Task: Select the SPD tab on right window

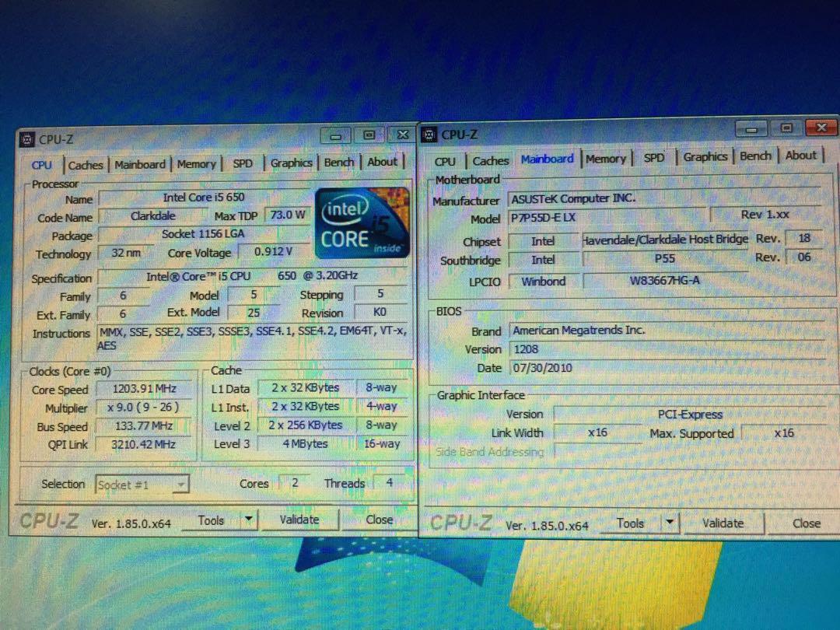Action: (654, 157)
